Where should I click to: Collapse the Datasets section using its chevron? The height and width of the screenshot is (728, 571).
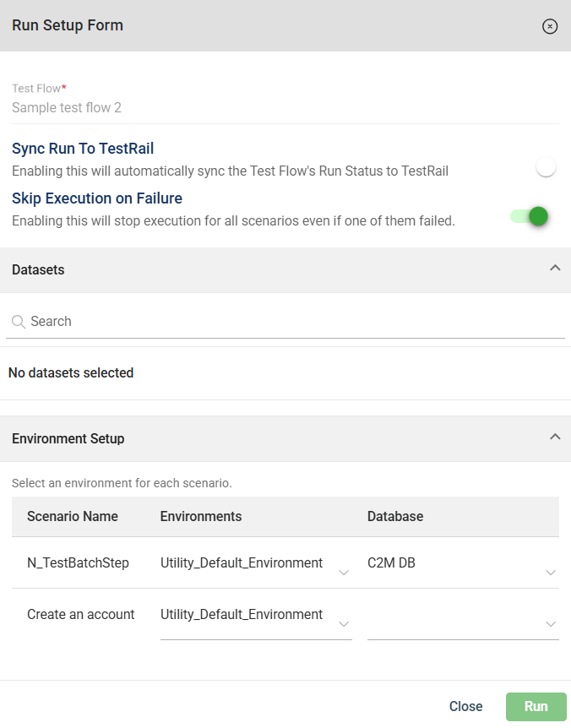555,269
